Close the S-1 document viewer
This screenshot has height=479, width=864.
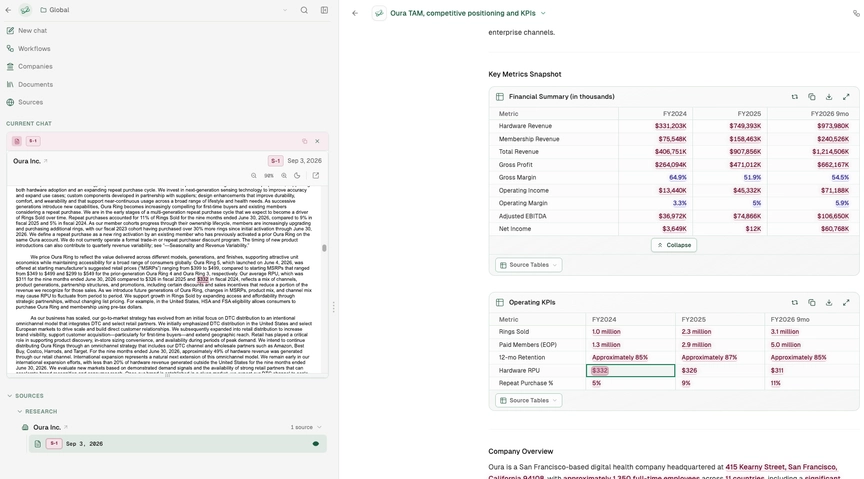click(317, 141)
